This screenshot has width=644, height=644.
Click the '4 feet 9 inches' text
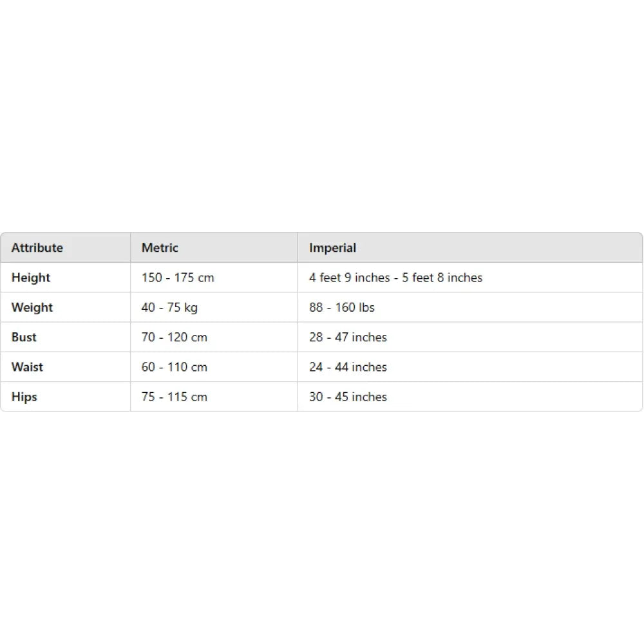pos(349,278)
